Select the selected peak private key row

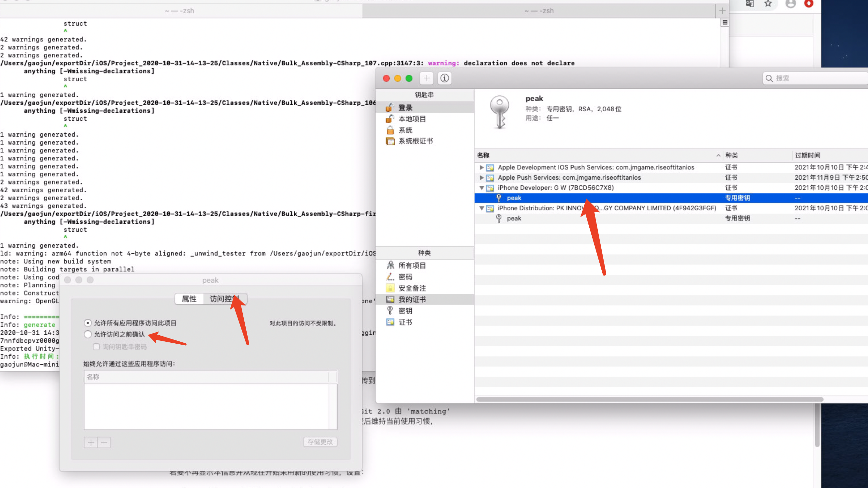[x=671, y=198]
